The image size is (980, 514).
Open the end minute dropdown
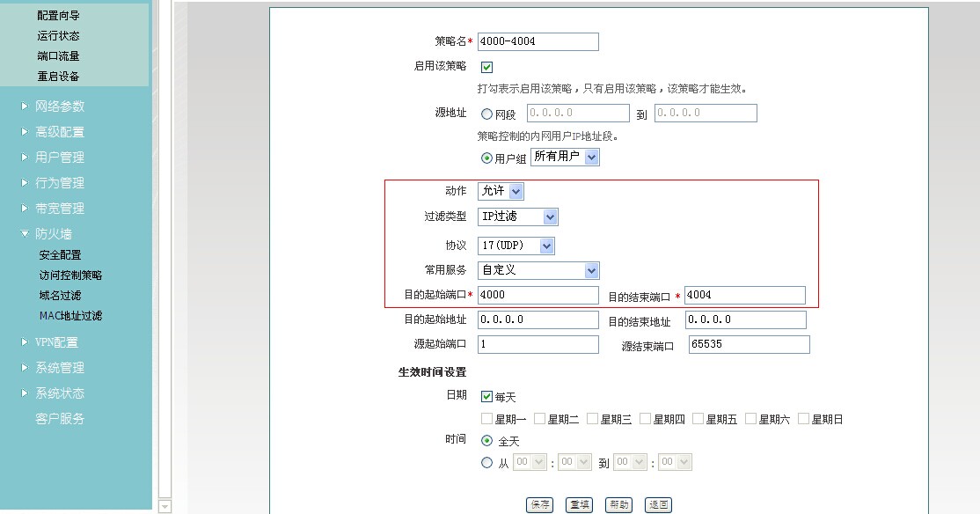pos(675,462)
